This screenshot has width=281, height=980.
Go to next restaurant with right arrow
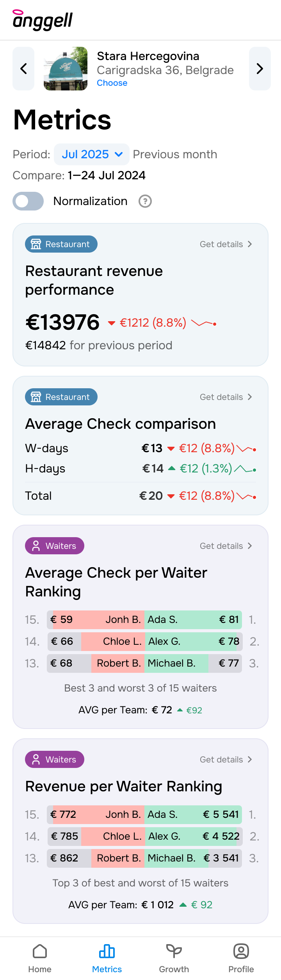coord(260,69)
